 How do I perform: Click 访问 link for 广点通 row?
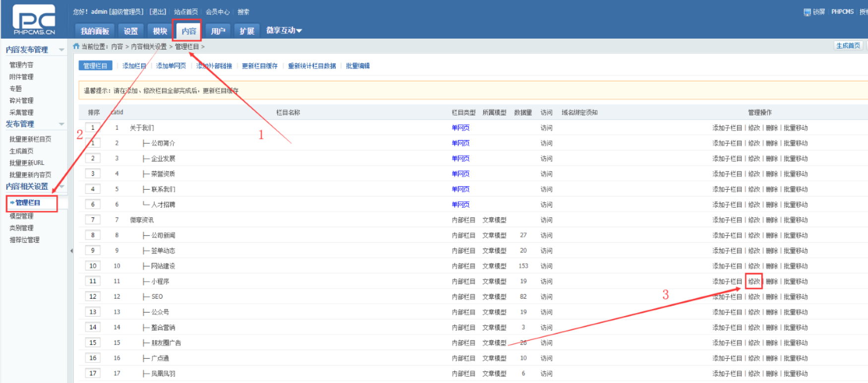click(x=546, y=358)
